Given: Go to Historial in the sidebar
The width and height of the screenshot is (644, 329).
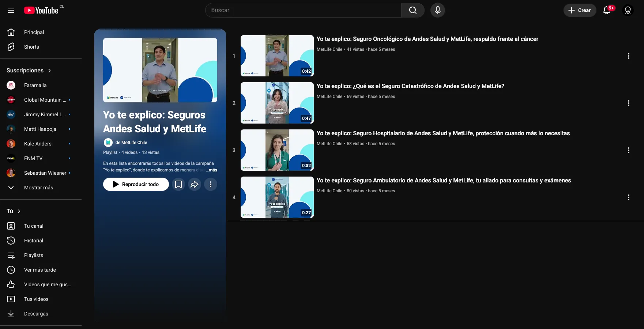Looking at the screenshot, I should point(33,241).
